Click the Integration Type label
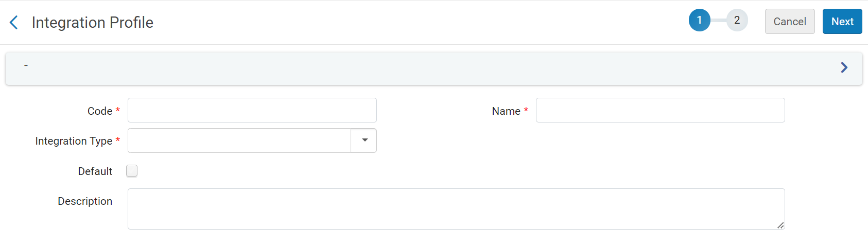This screenshot has height=245, width=868. (x=74, y=141)
